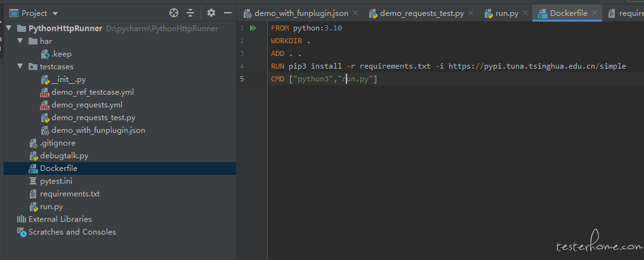This screenshot has width=644, height=260.
Task: Click the Dockerfile icon in project tree
Action: click(33, 168)
